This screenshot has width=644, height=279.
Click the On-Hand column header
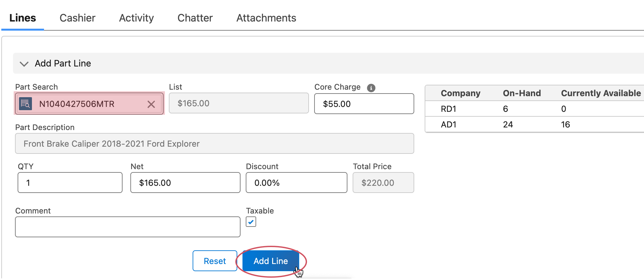[x=522, y=93]
